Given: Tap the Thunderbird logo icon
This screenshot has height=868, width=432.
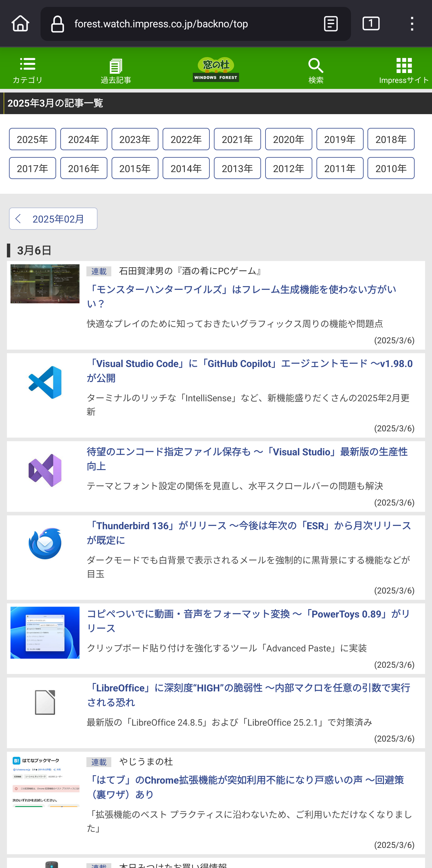Looking at the screenshot, I should point(45,543).
